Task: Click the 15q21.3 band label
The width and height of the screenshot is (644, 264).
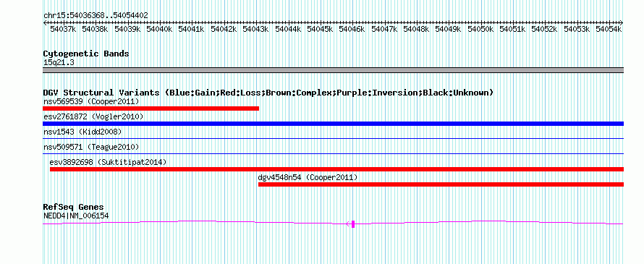Action: (x=59, y=62)
